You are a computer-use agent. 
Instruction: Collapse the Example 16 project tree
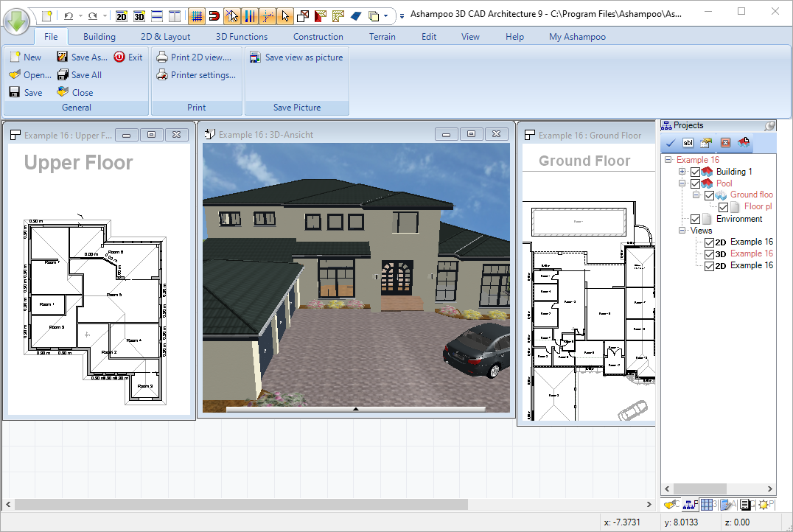668,159
